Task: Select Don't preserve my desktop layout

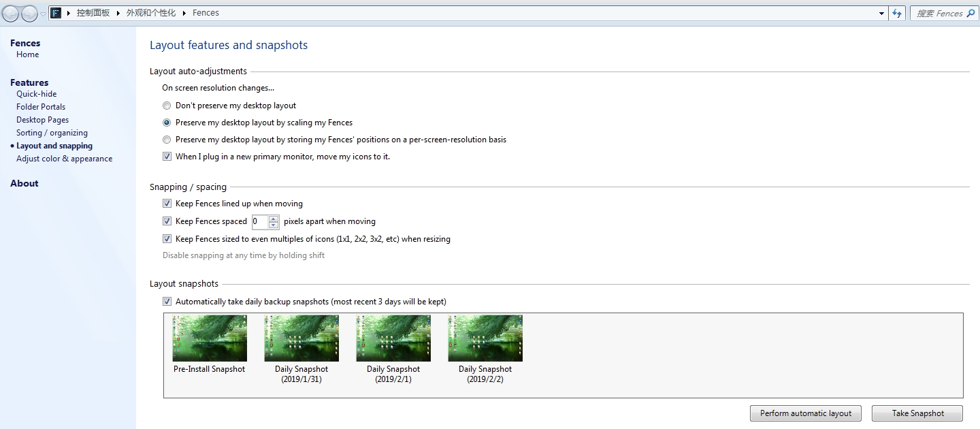Action: [x=167, y=106]
